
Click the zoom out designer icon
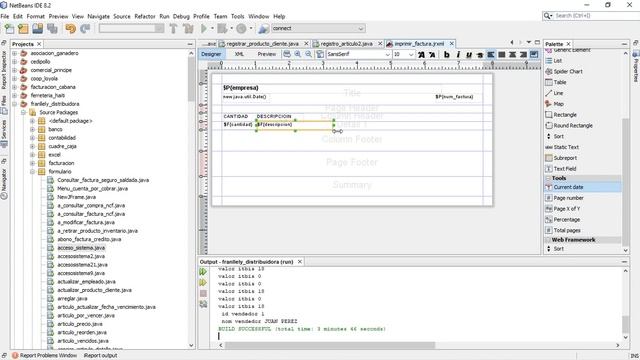pyautogui.click(x=309, y=54)
